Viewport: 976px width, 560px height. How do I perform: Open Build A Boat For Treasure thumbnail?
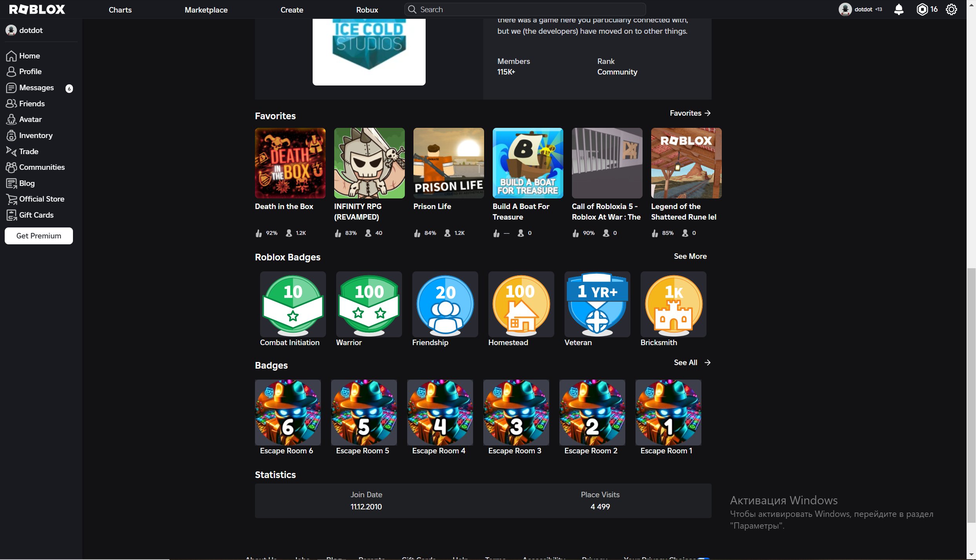coord(528,163)
